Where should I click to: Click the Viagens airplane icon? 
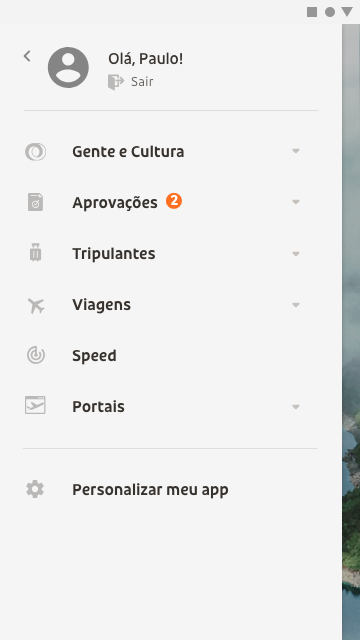pyautogui.click(x=36, y=305)
